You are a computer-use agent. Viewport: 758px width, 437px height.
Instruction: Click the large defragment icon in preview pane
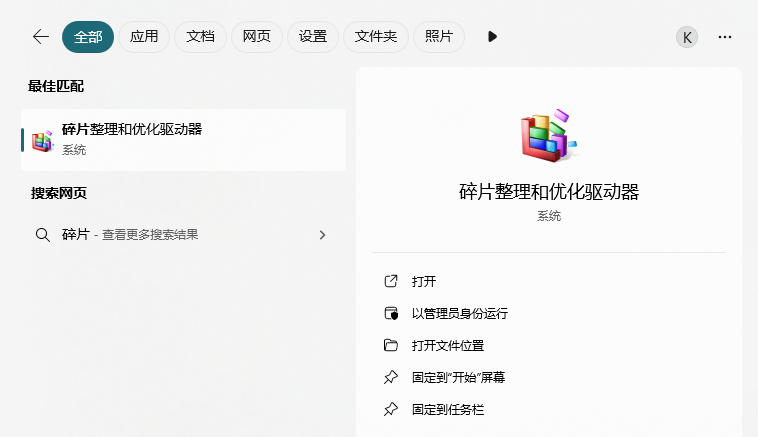coord(549,135)
